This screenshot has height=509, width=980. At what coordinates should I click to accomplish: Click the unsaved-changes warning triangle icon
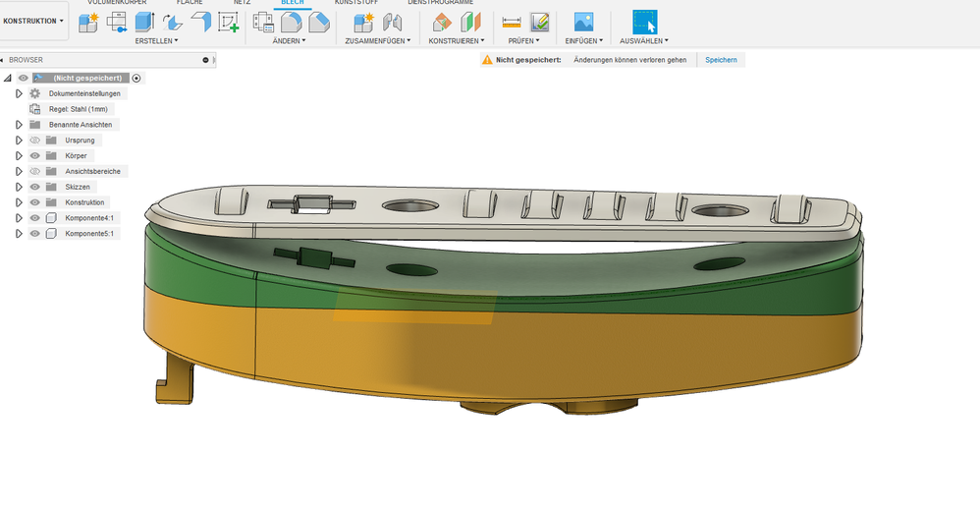pyautogui.click(x=487, y=60)
